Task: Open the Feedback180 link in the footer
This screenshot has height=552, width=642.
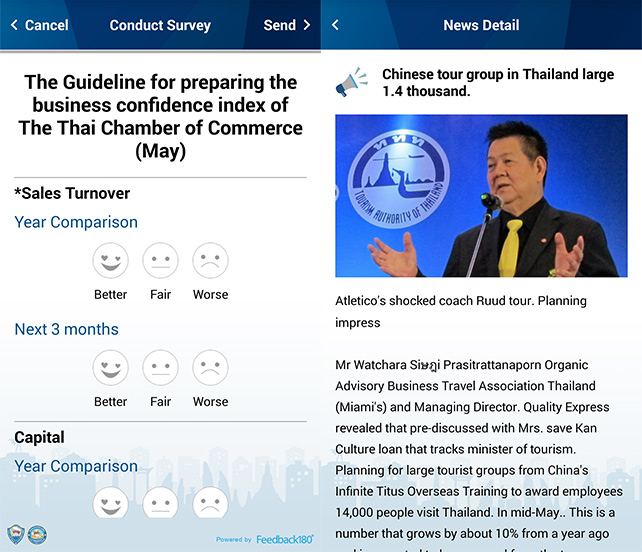Action: [284, 539]
